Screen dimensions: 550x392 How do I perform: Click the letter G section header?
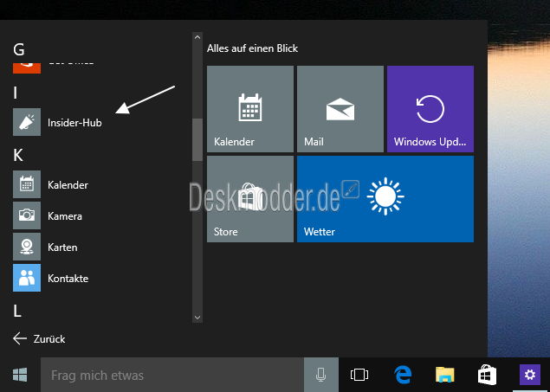pyautogui.click(x=19, y=48)
